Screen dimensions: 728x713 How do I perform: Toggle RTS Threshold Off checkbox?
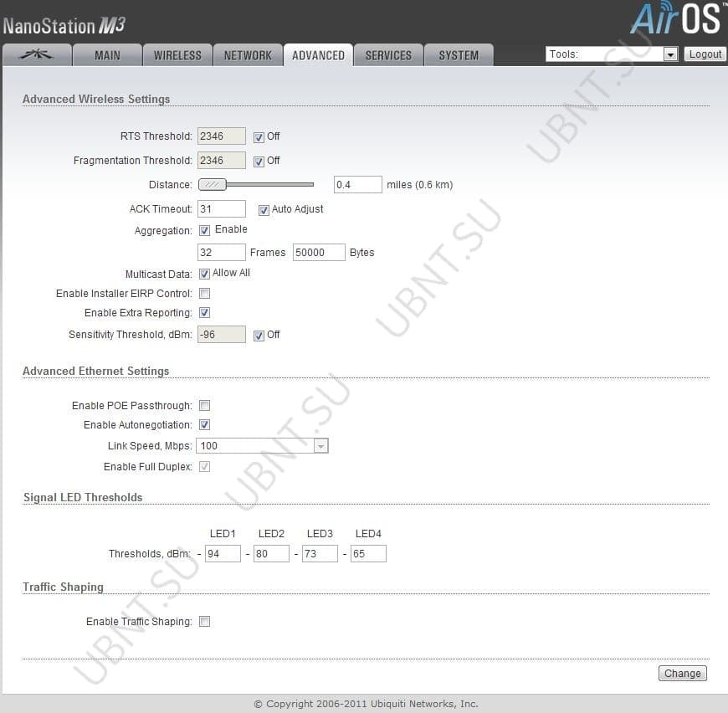259,137
